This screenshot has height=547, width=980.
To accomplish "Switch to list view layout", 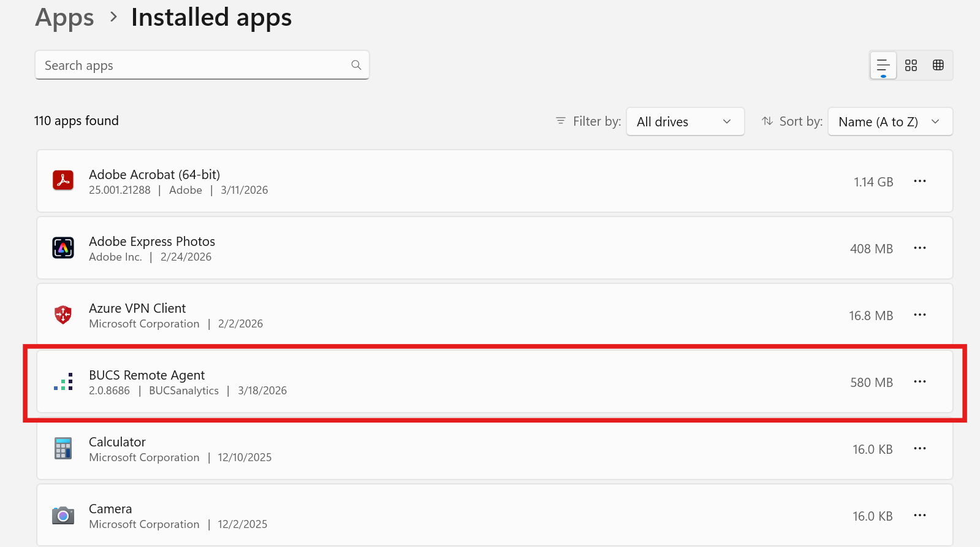I will tap(883, 65).
